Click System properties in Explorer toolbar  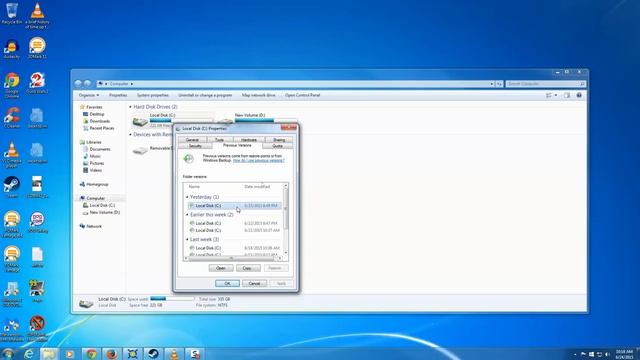(153, 95)
